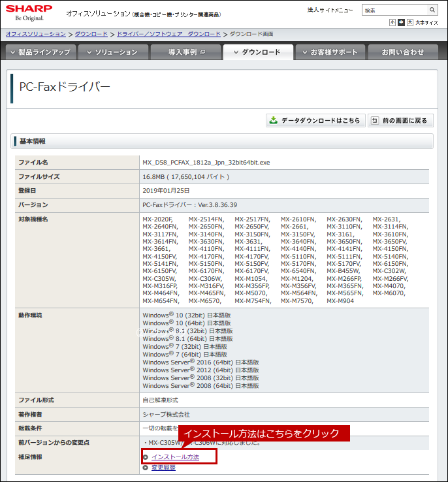The width and height of the screenshot is (448, 482).
Task: Click the 動作環境 row label
Action: point(30,315)
